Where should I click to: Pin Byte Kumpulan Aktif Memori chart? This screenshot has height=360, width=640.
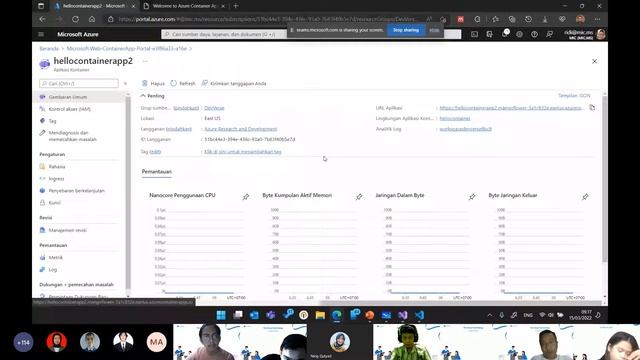[x=359, y=197]
